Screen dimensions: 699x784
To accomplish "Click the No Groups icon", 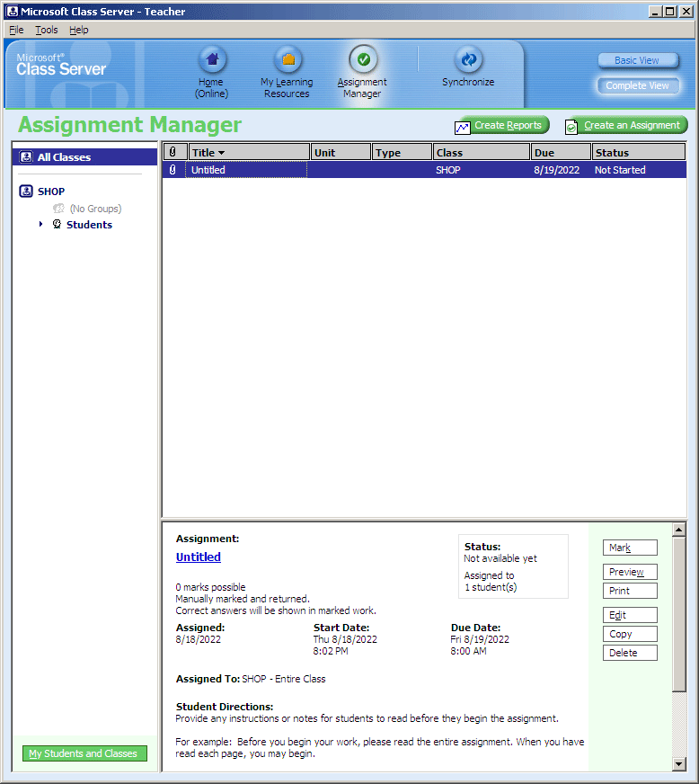I will (x=59, y=208).
